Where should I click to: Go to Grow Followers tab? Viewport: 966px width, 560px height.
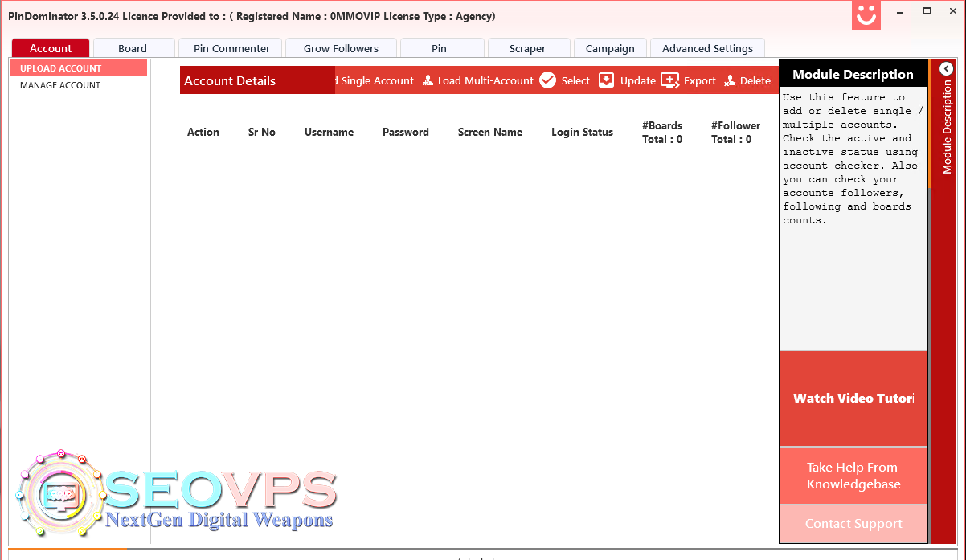(341, 48)
